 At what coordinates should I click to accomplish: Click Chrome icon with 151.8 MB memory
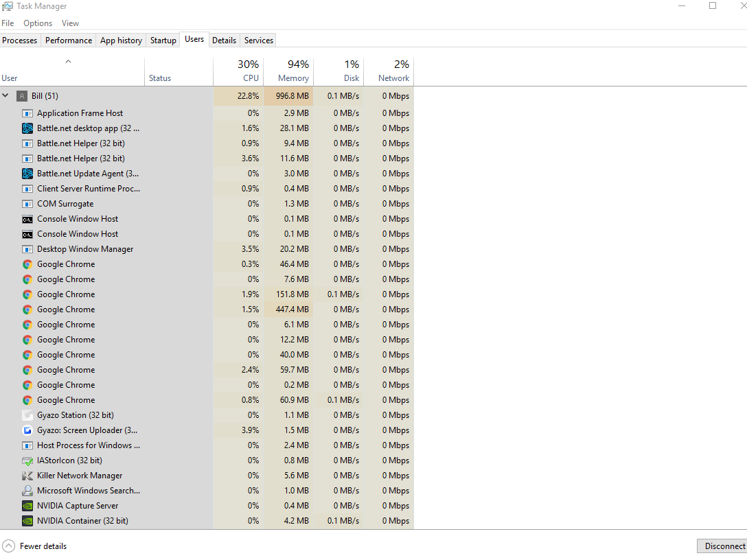tap(27, 294)
